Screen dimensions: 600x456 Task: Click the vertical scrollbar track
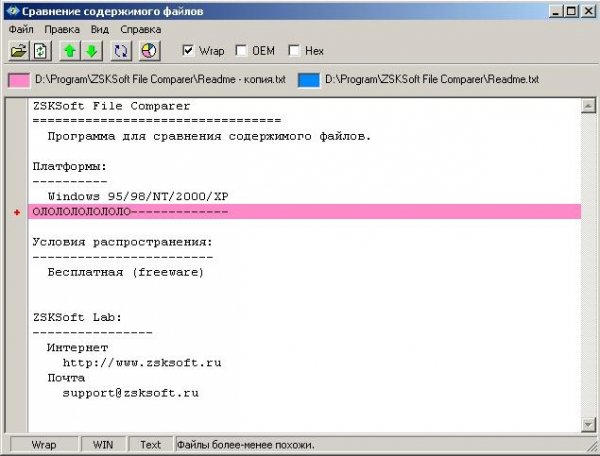(588, 265)
